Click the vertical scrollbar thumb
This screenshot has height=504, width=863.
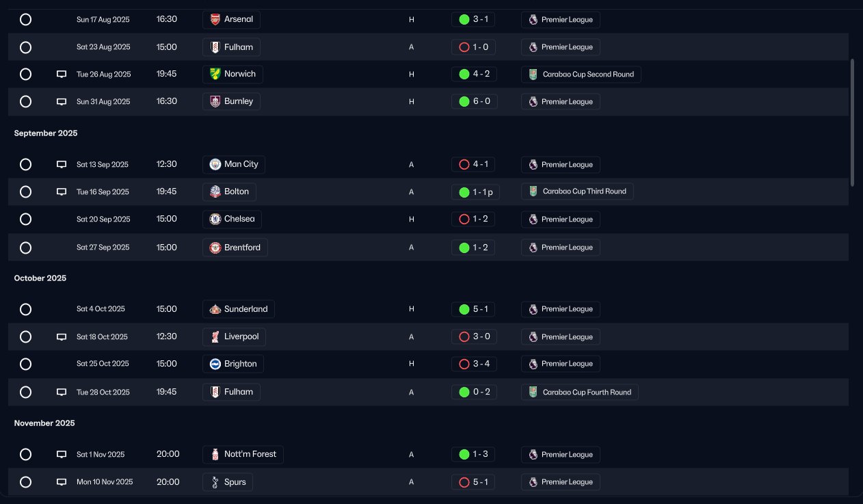[x=852, y=122]
